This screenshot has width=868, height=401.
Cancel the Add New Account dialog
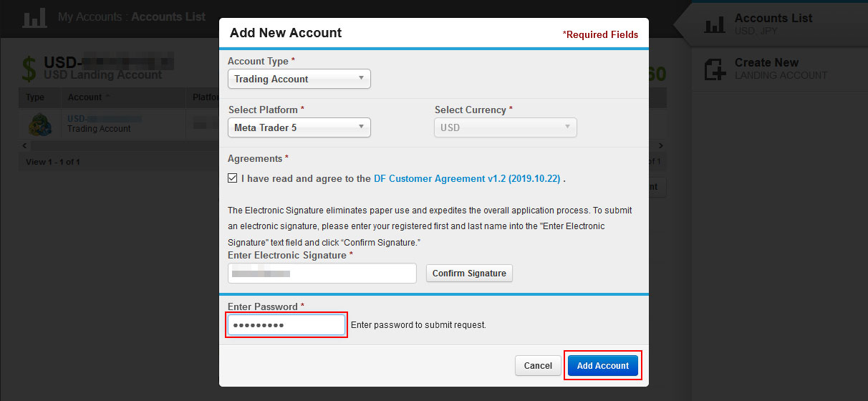tap(538, 365)
